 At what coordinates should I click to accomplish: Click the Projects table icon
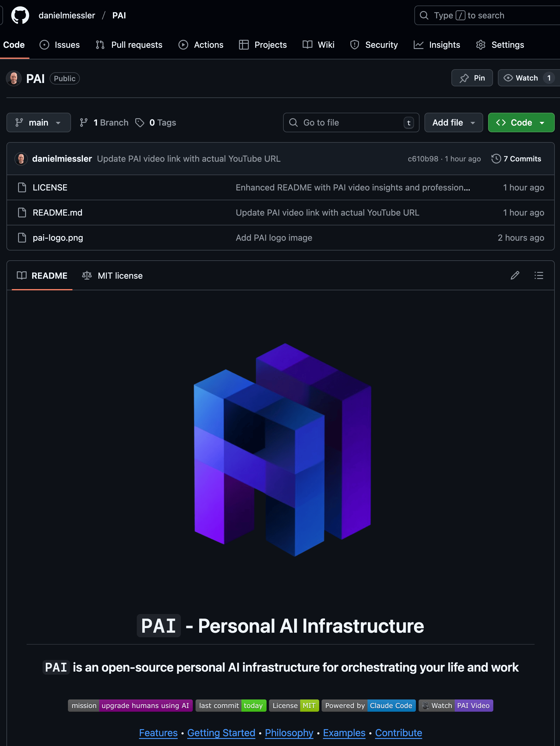(244, 45)
